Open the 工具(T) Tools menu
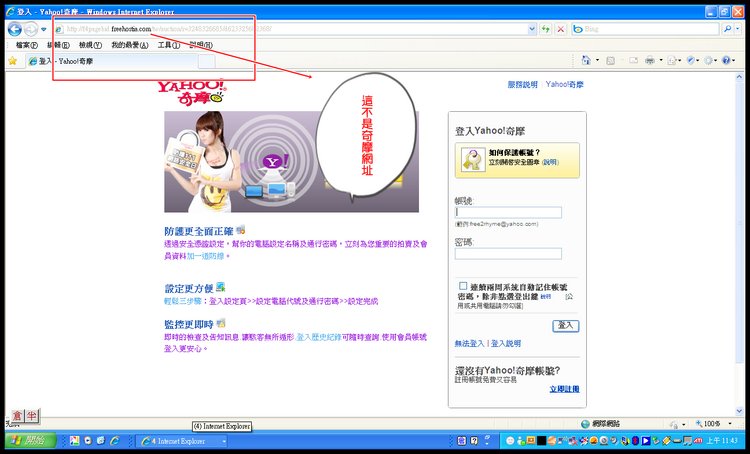Image resolution: width=750 pixels, height=454 pixels. (x=169, y=45)
